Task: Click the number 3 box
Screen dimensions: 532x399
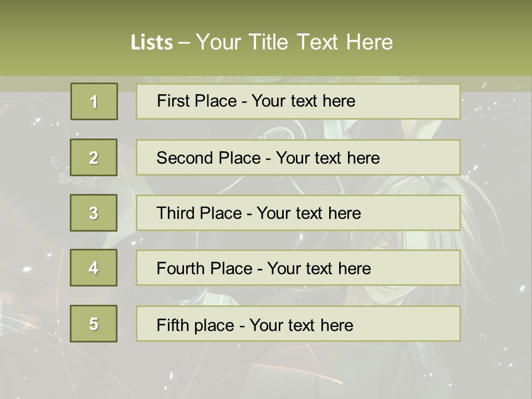Action: point(94,213)
